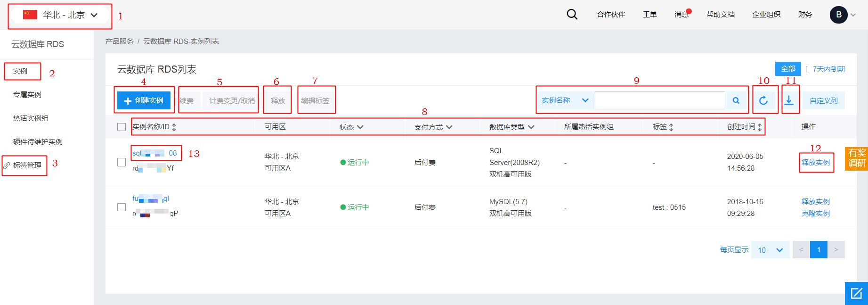The width and height of the screenshot is (868, 305).
Task: Click the 创建实例 button
Action: tap(144, 100)
